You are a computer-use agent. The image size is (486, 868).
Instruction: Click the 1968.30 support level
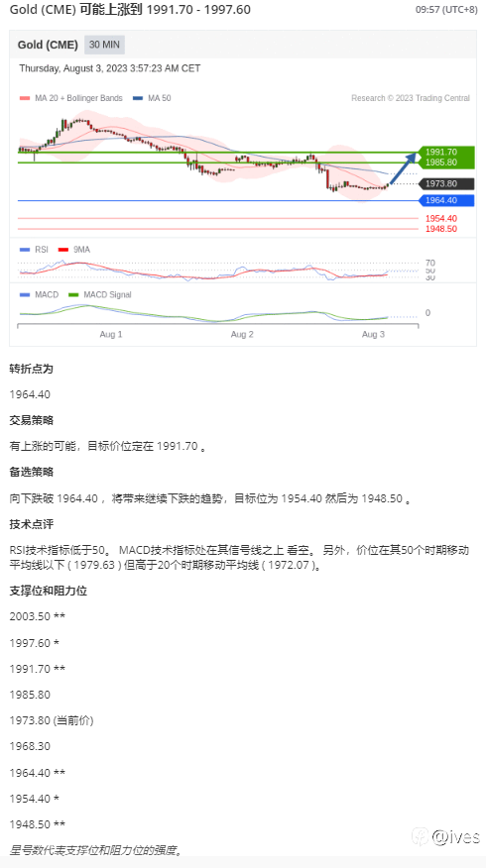pyautogui.click(x=30, y=746)
